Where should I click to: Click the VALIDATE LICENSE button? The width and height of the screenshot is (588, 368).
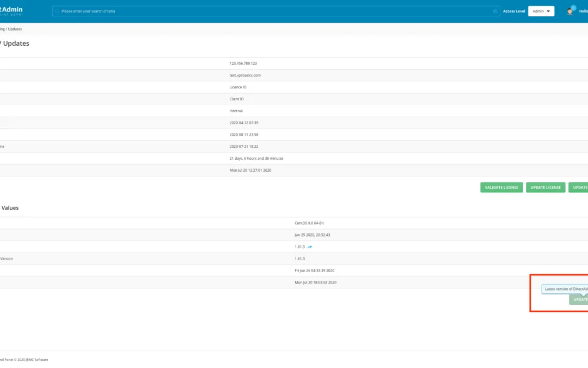point(501,187)
